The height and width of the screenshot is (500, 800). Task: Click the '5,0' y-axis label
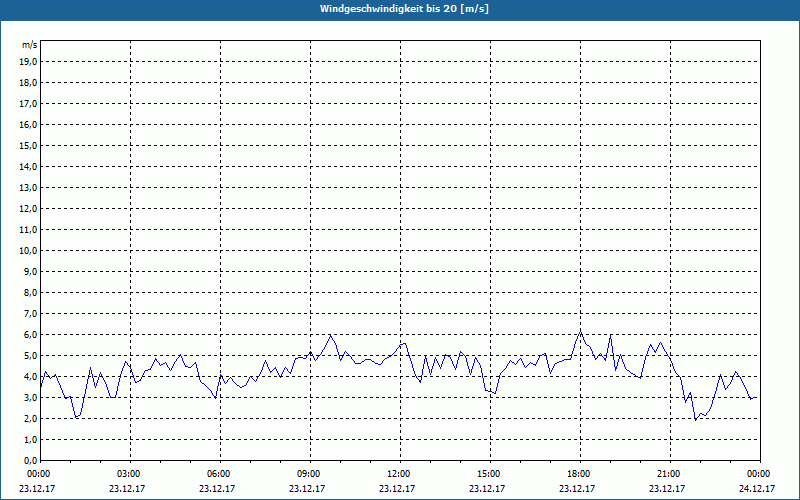(x=31, y=356)
